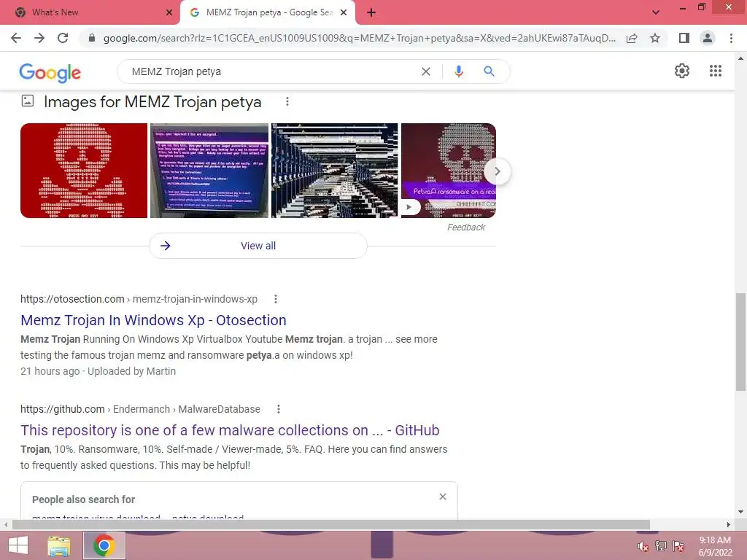The width and height of the screenshot is (747, 560).
Task: Click the address bar URL
Action: point(359,38)
